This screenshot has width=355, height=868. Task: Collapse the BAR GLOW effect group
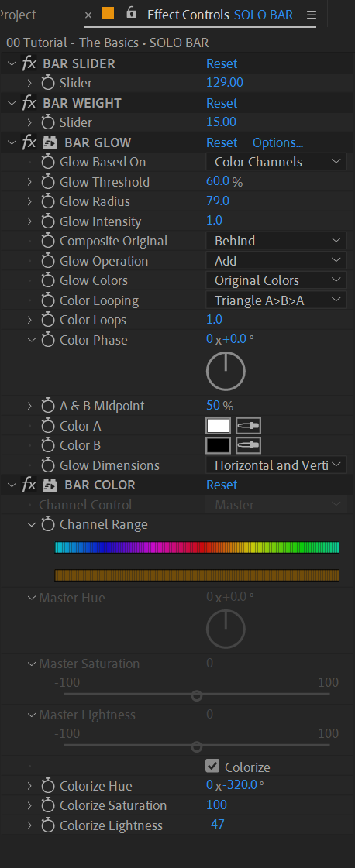12,142
